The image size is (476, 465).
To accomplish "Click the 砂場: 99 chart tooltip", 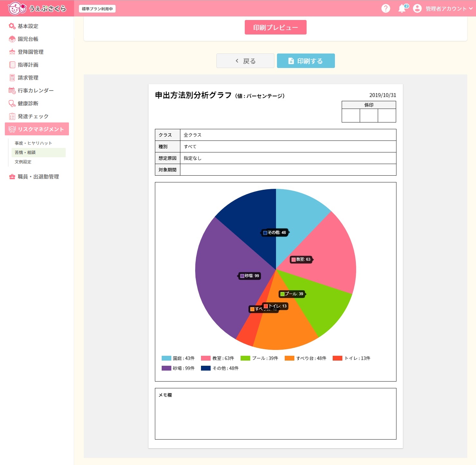I will [x=250, y=276].
